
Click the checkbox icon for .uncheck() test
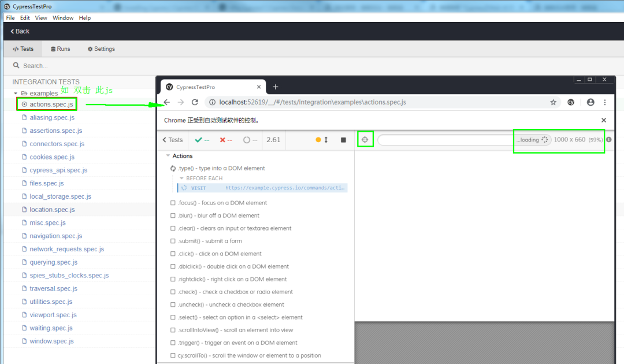[x=173, y=304]
